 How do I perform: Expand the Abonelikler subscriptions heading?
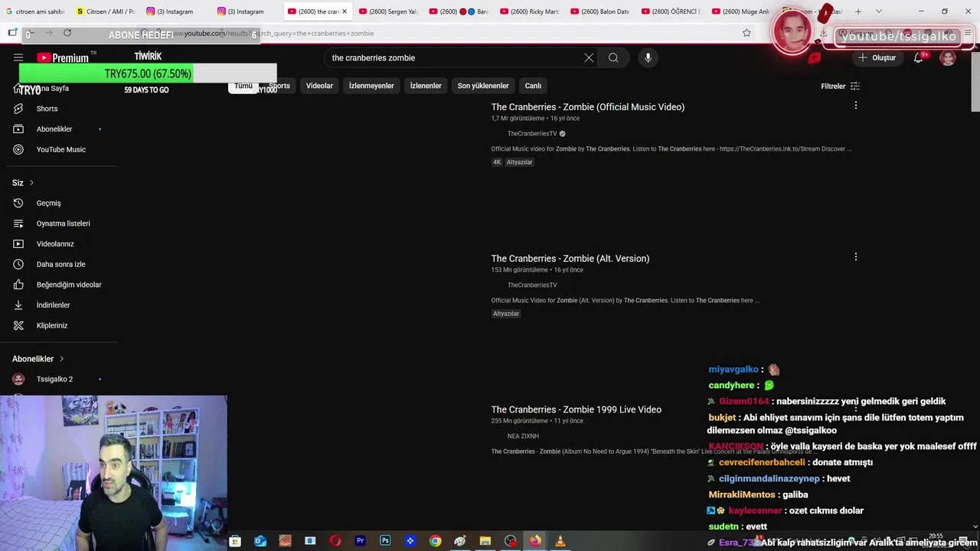click(x=38, y=359)
